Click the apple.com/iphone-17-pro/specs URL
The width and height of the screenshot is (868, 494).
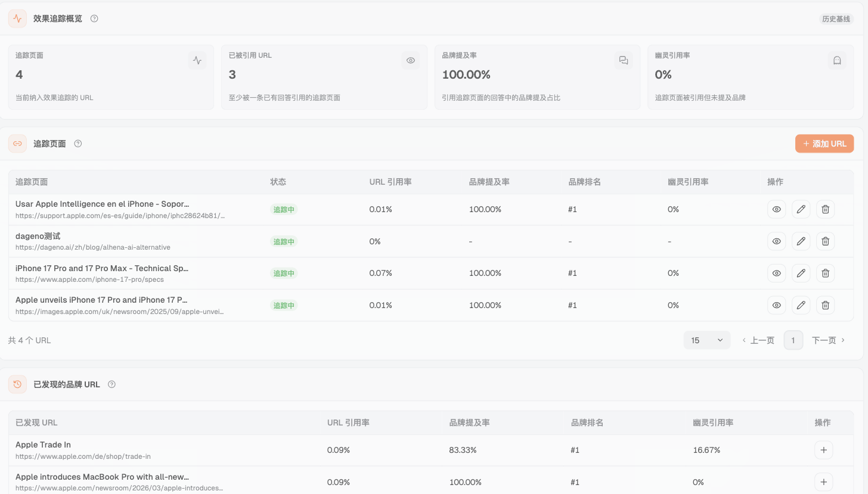(x=89, y=279)
